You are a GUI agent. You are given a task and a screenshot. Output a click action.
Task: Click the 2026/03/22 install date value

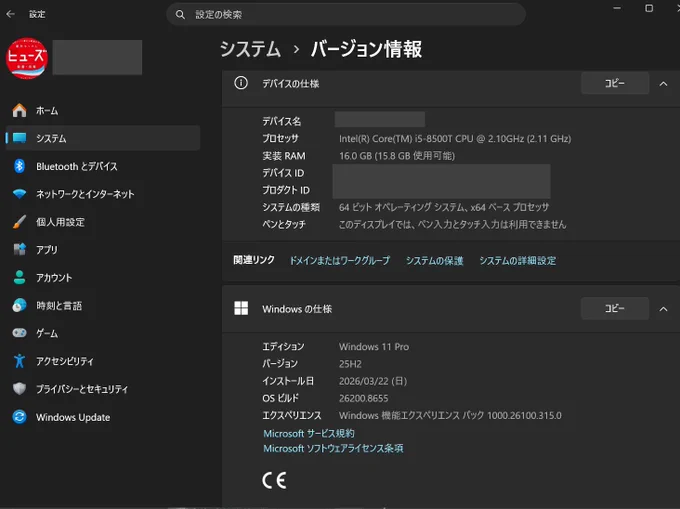pos(373,381)
